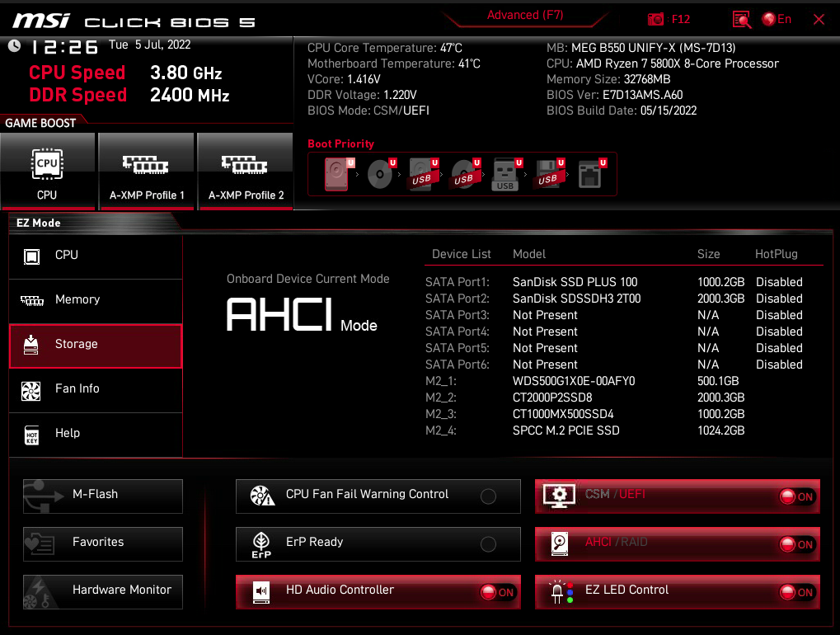Open Fan Info section

96,389
